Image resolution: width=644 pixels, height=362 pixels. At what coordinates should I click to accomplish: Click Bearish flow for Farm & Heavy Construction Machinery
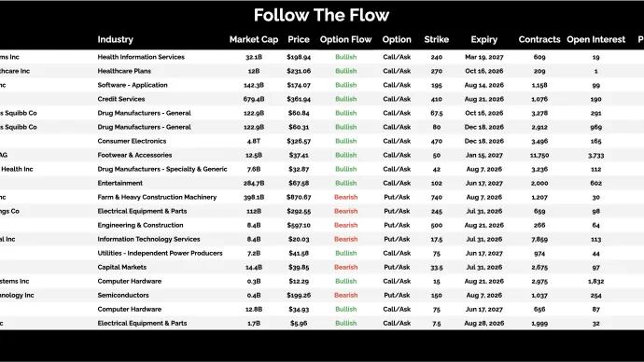[x=346, y=198]
